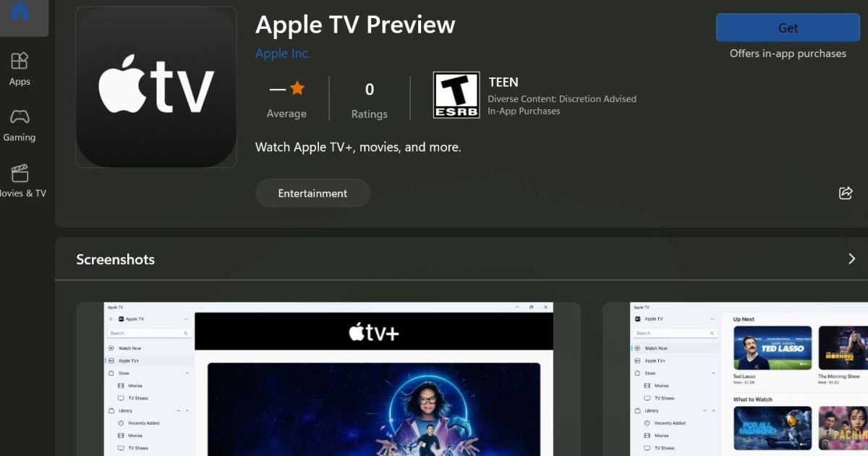
Task: Open the Apple Inc. publisher link
Action: 283,54
